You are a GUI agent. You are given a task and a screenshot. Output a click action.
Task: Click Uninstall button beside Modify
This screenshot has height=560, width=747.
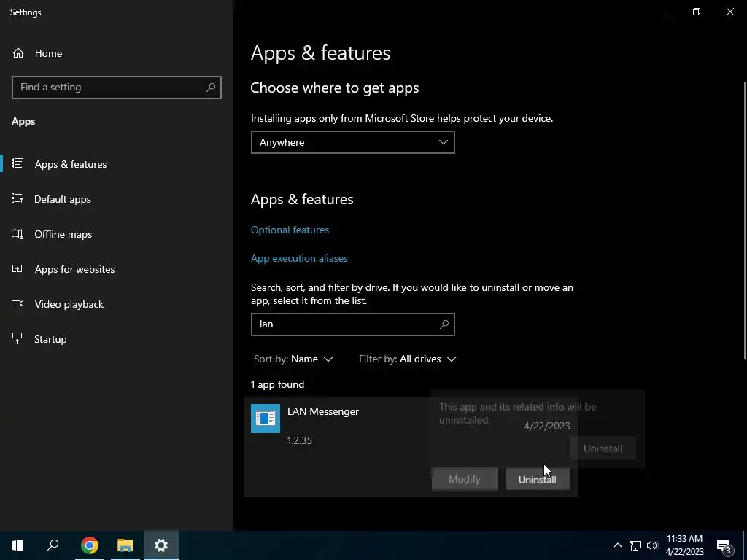pos(538,479)
